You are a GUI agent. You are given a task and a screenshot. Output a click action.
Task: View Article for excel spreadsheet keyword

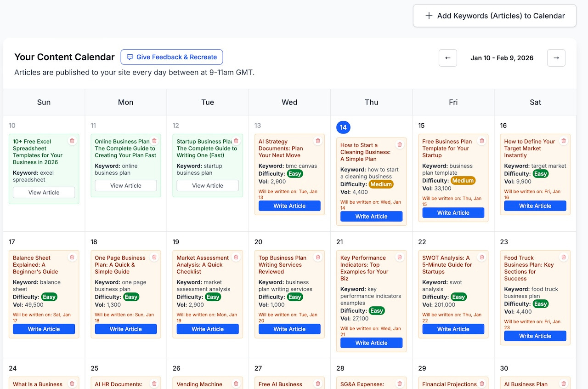click(44, 193)
